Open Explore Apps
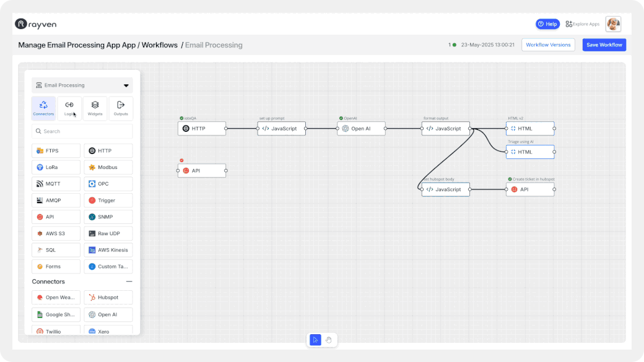The width and height of the screenshot is (644, 362). 583,24
